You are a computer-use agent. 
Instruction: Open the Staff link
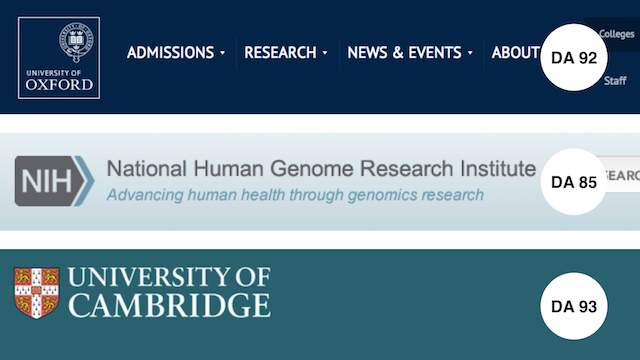615,81
